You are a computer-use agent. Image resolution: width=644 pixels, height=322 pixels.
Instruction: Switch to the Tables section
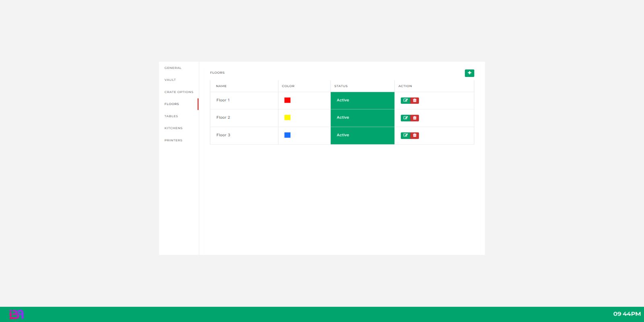pos(171,116)
